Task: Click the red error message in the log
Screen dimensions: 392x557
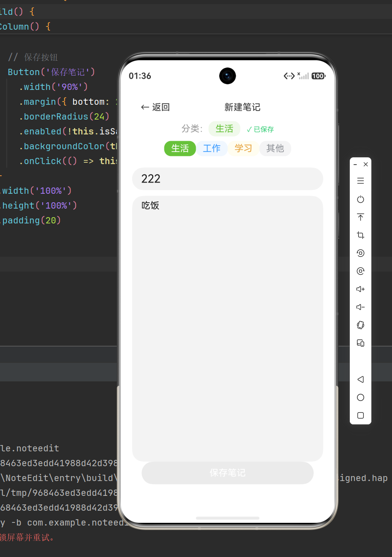Action: (27, 537)
